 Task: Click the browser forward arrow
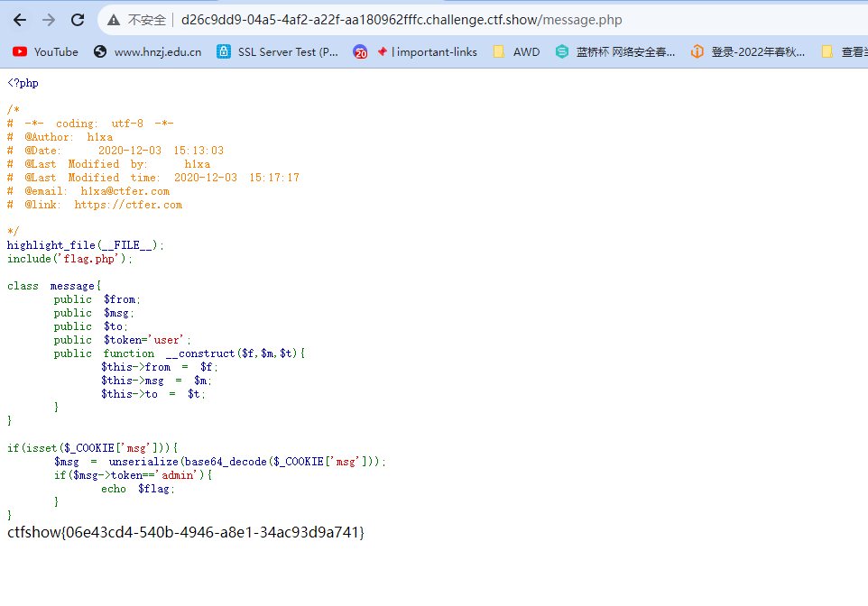pos(49,20)
